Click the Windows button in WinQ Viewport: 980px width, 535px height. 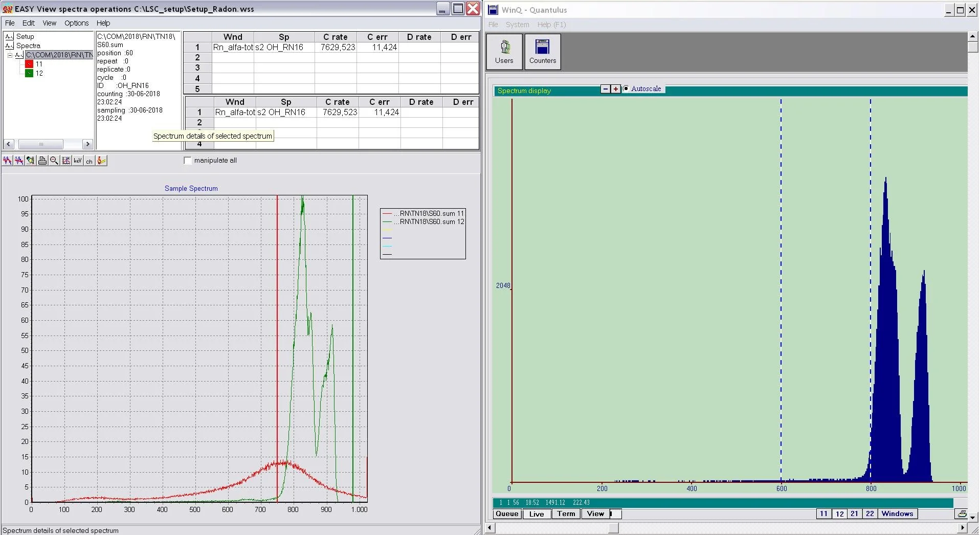pyautogui.click(x=897, y=514)
